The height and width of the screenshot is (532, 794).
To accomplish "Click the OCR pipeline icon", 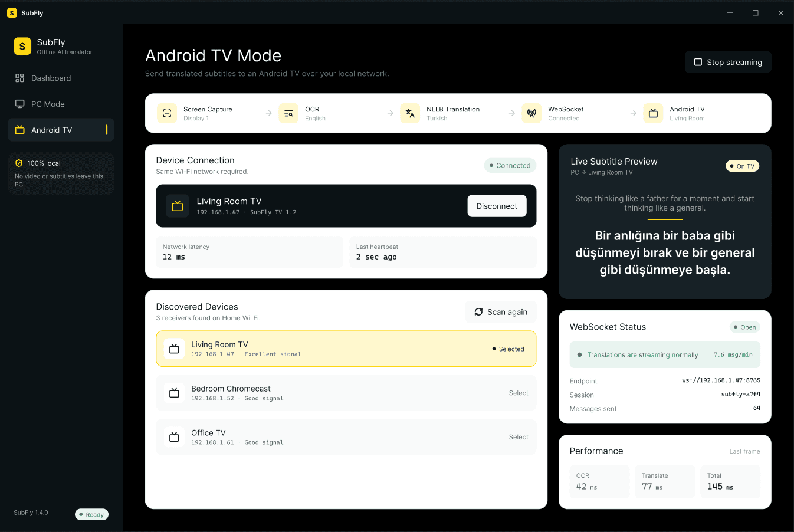I will tap(288, 113).
